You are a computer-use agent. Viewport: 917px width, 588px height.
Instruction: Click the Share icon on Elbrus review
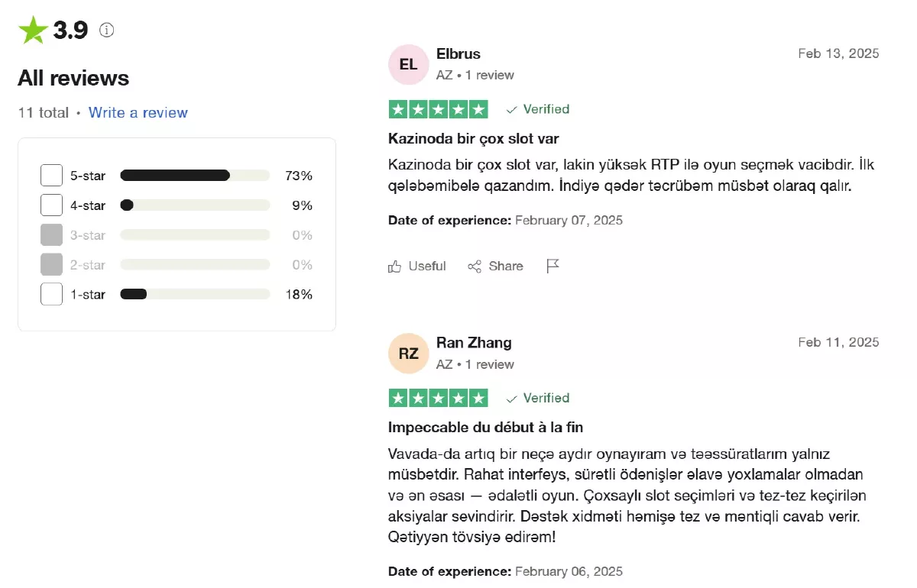475,267
